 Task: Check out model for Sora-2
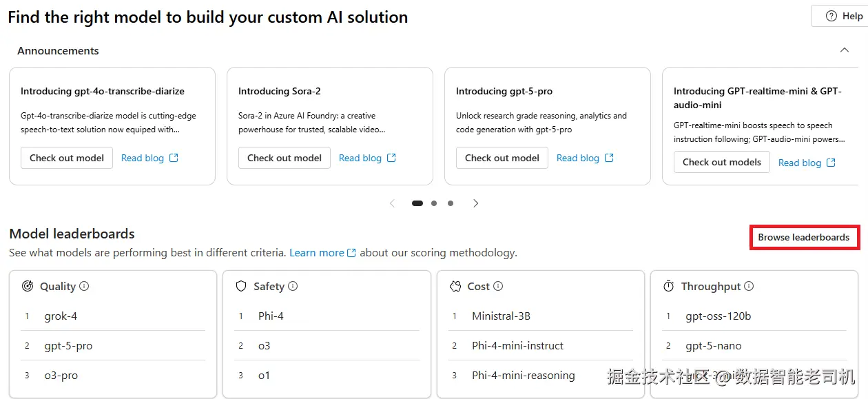(x=285, y=158)
